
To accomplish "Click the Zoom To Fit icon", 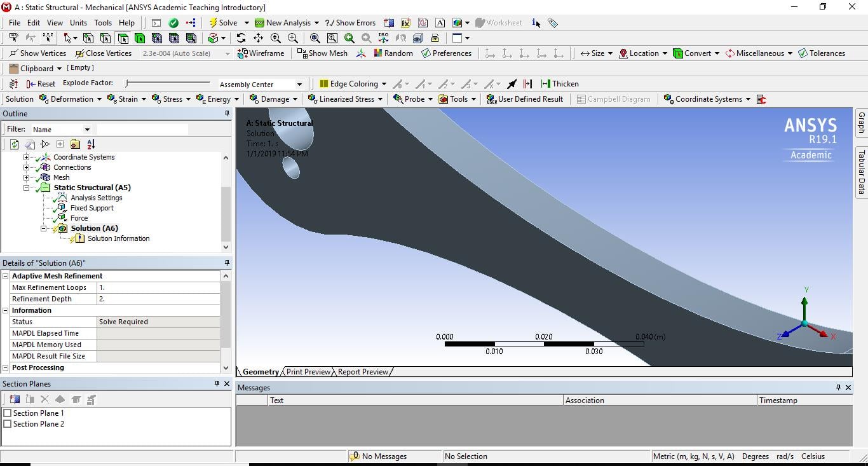I will click(x=315, y=38).
